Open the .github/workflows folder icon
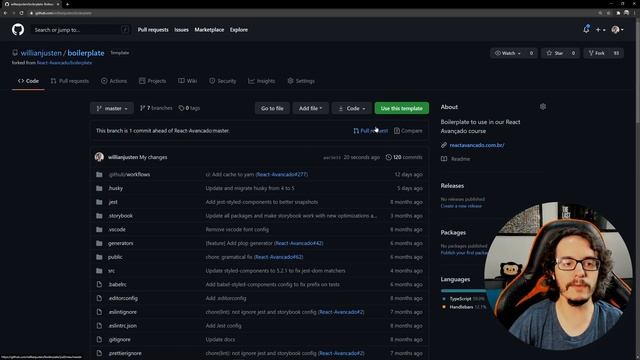The height and width of the screenshot is (360, 640). tap(99, 174)
